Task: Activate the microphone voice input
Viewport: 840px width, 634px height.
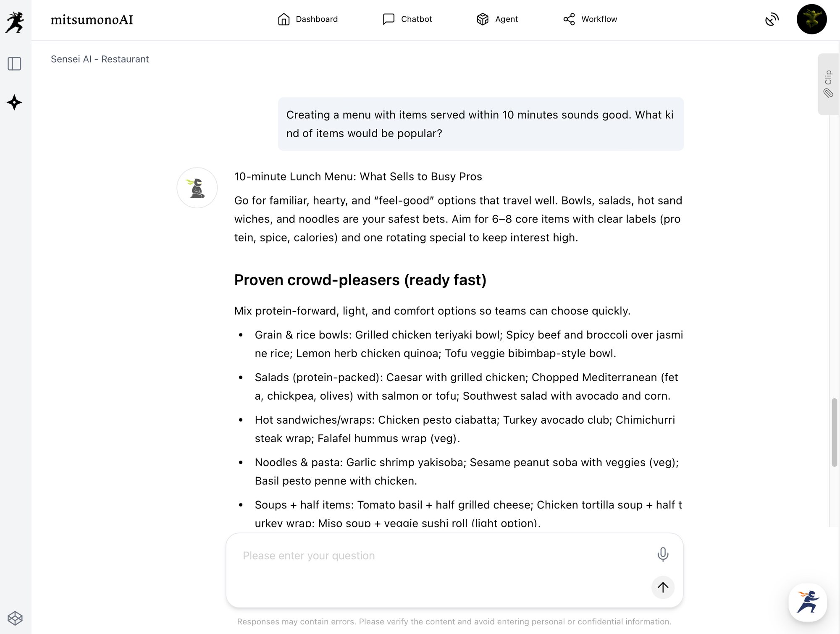Action: (x=663, y=555)
